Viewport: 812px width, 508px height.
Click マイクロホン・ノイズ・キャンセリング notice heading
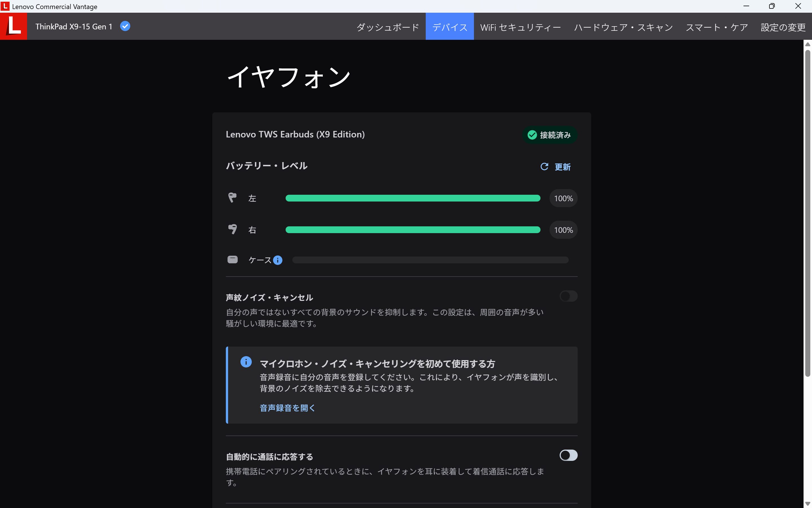point(378,364)
